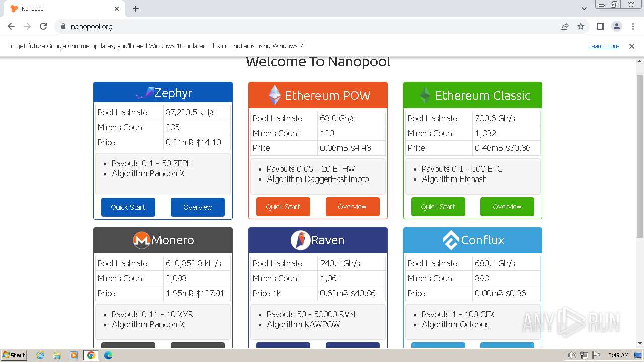Click the Raven bird logo icon

(x=300, y=240)
